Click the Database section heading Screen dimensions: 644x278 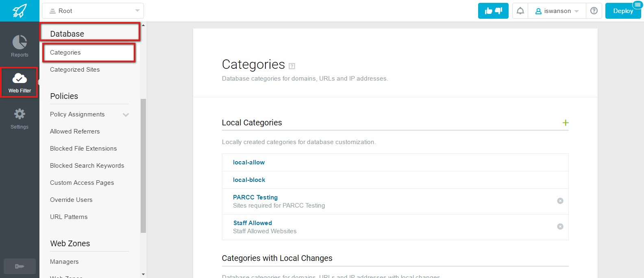(x=67, y=34)
